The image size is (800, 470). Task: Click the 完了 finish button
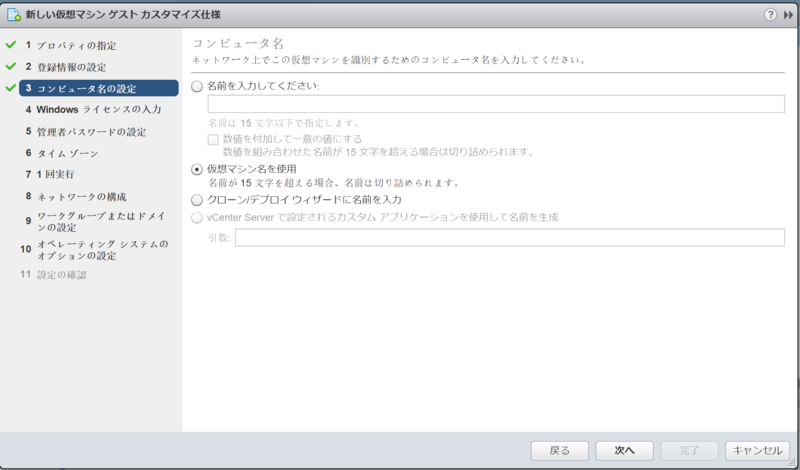[x=689, y=451]
